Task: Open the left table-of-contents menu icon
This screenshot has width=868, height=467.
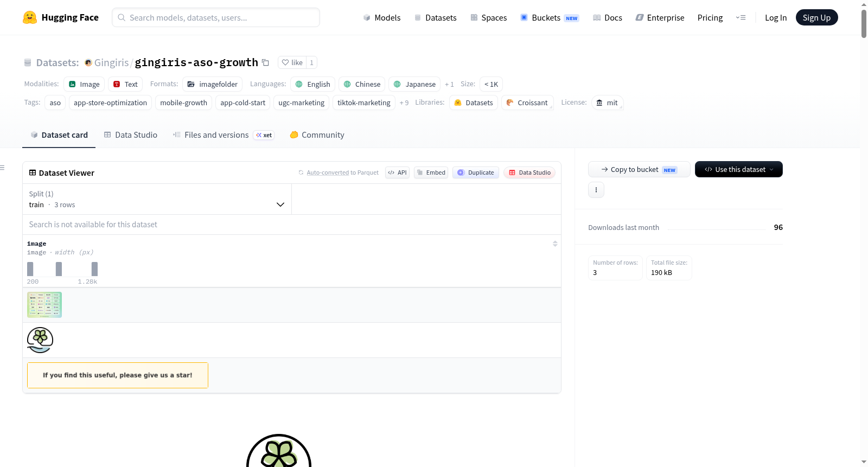Action: pos(3,168)
